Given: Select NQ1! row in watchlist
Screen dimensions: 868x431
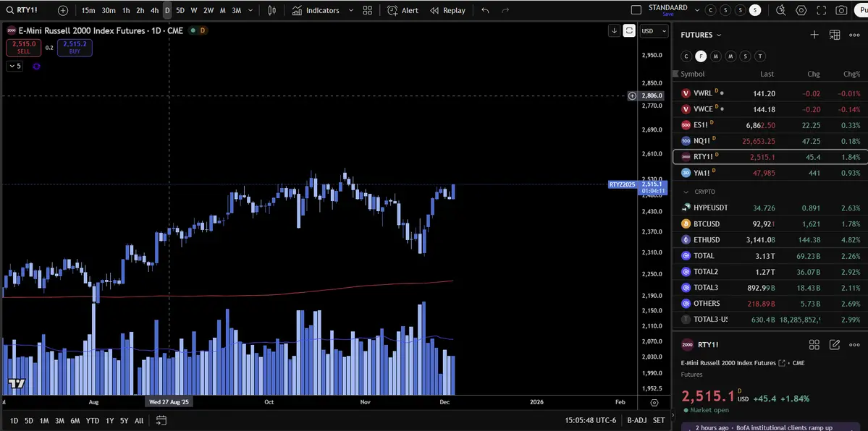Looking at the screenshot, I should [770, 141].
